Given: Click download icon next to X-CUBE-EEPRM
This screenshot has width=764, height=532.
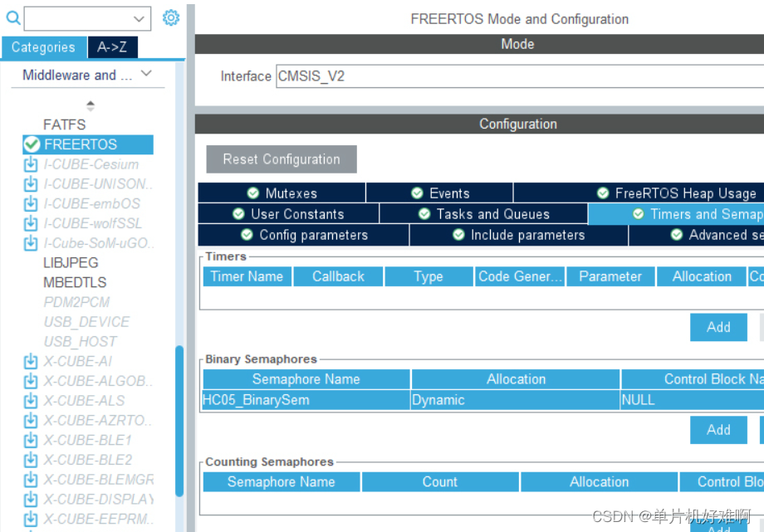Looking at the screenshot, I should coord(31,520).
